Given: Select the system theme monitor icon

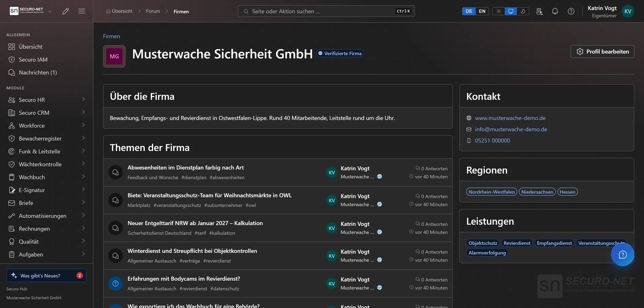Looking at the screenshot, I should 511,11.
